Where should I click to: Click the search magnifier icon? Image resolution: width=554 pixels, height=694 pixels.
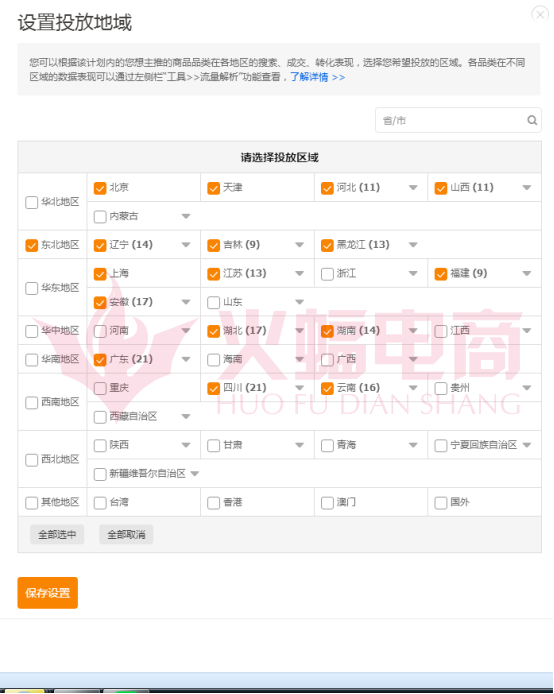[532, 120]
